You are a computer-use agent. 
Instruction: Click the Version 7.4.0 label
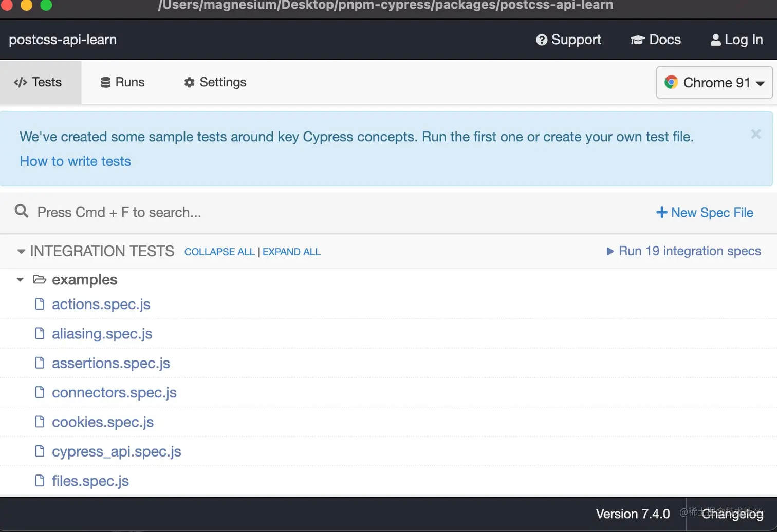pyautogui.click(x=633, y=514)
